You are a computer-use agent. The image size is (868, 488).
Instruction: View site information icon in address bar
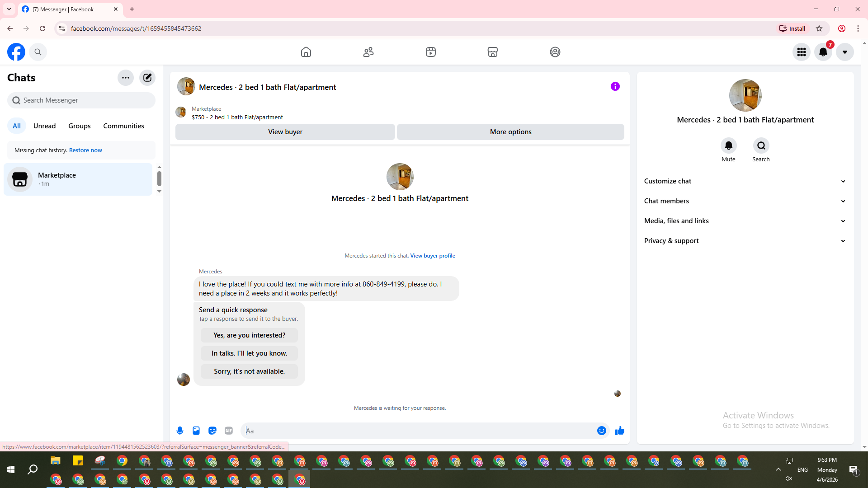coord(62,28)
